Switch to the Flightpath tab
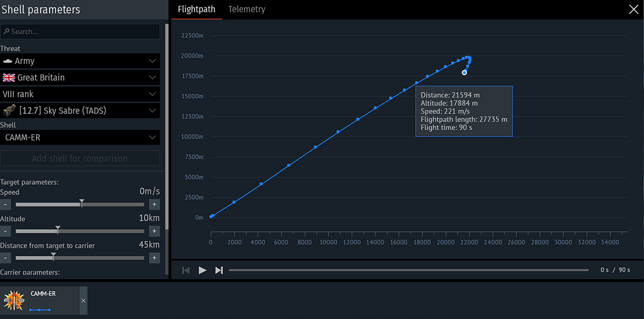This screenshot has width=644, height=319. coord(196,9)
